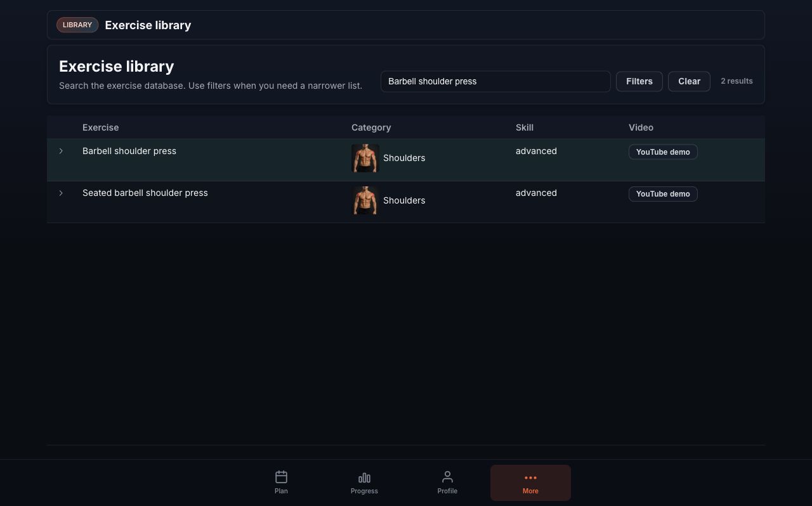Open the Profile person icon

click(447, 477)
